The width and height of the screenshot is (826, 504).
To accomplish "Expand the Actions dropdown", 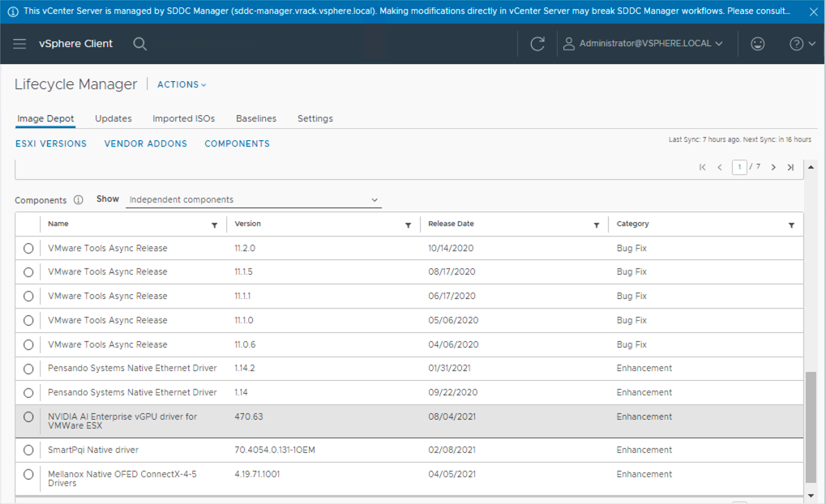I will point(182,85).
